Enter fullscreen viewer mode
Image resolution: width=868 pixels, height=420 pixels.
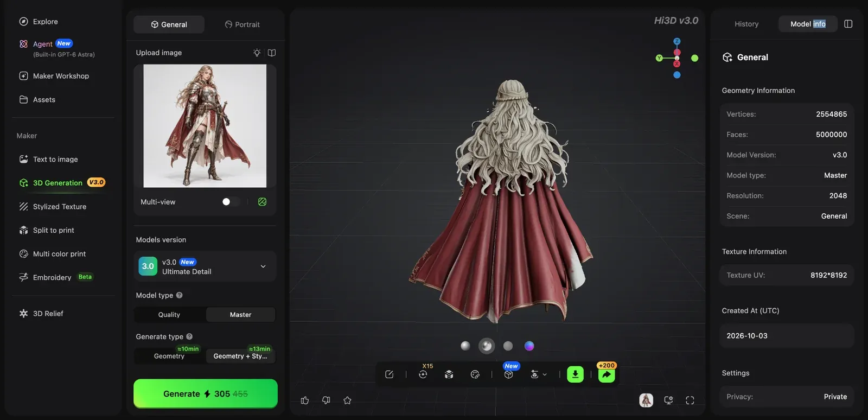(690, 400)
